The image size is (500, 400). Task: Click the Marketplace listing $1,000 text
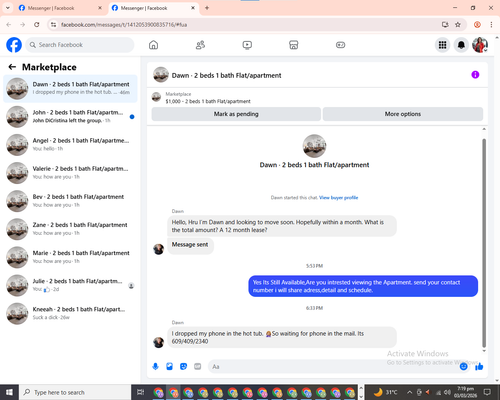[x=208, y=101]
